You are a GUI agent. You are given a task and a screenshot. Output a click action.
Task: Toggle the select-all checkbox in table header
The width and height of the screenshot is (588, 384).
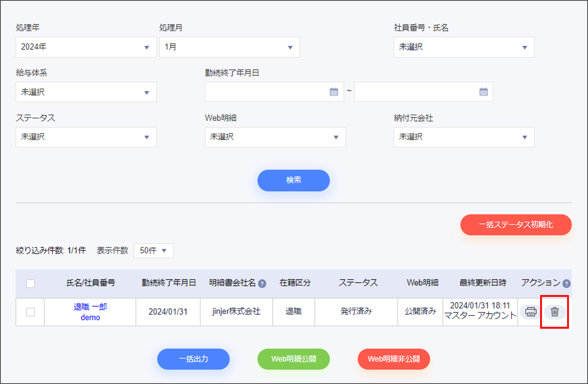coord(30,283)
